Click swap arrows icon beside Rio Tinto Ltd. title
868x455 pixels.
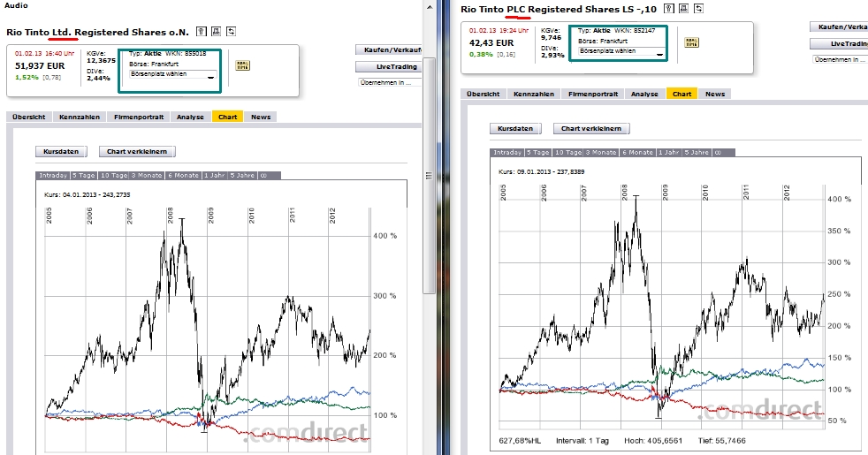pyautogui.click(x=232, y=32)
